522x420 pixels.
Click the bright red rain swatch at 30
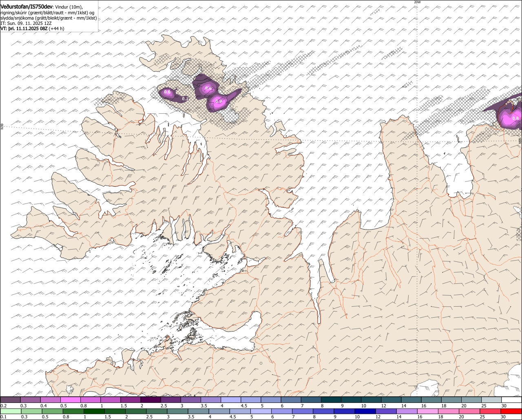tap(511, 411)
